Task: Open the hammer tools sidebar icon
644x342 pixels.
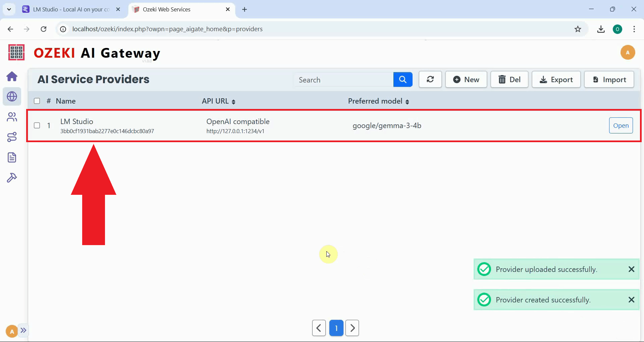Action: [12, 178]
